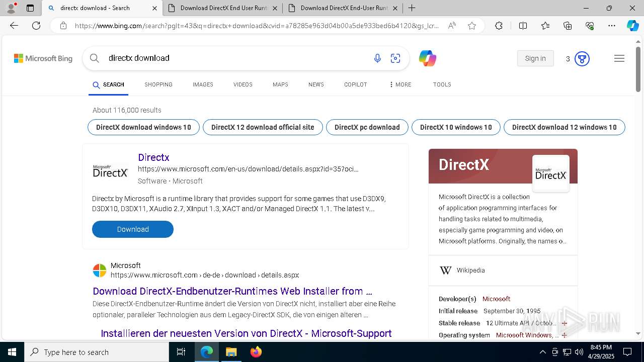
Task: Select the VIDEOS search tab
Action: [x=243, y=84]
